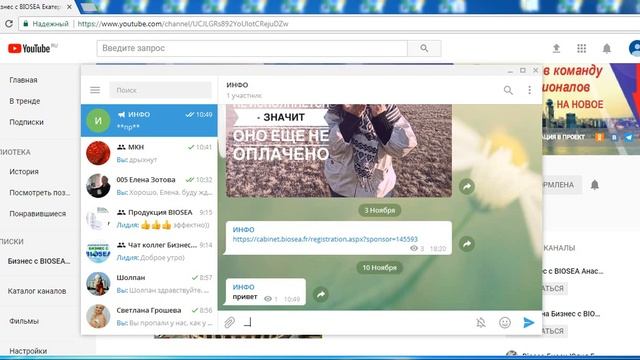Click the Chrome address bar URL
The width and height of the screenshot is (640, 360).
pos(183,24)
